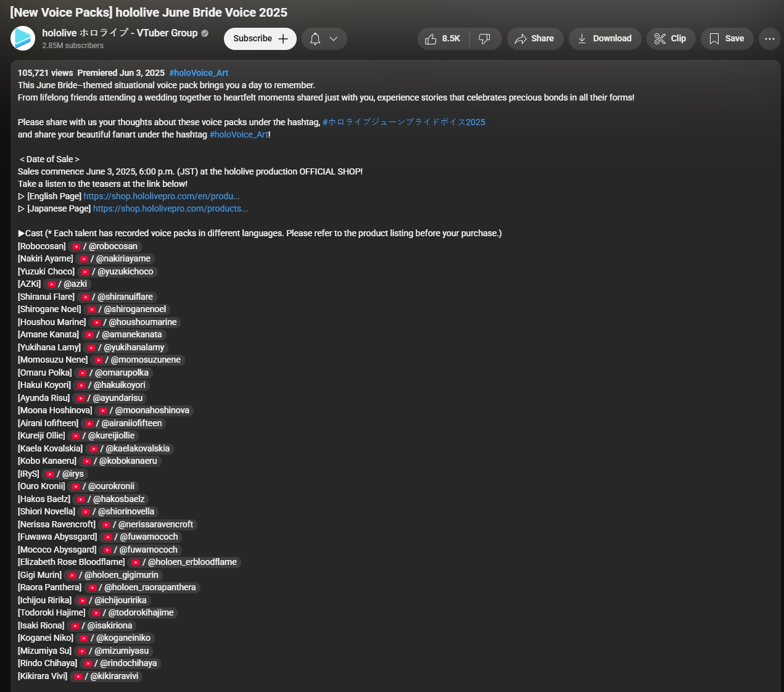The width and height of the screenshot is (784, 692).
Task: Open @ayundarisu channel chip
Action: (110, 398)
